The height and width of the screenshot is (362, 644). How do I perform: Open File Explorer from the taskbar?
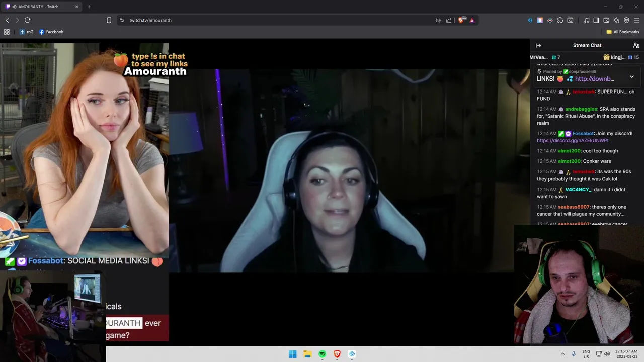pos(307,354)
